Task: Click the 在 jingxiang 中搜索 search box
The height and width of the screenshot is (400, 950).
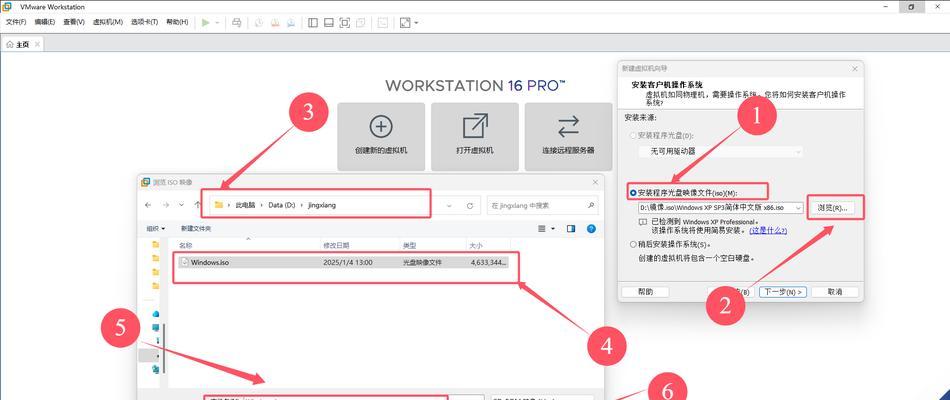Action: point(542,206)
